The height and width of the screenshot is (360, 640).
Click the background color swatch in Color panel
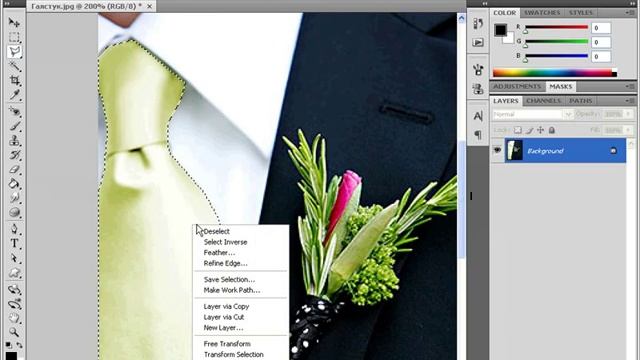click(509, 40)
